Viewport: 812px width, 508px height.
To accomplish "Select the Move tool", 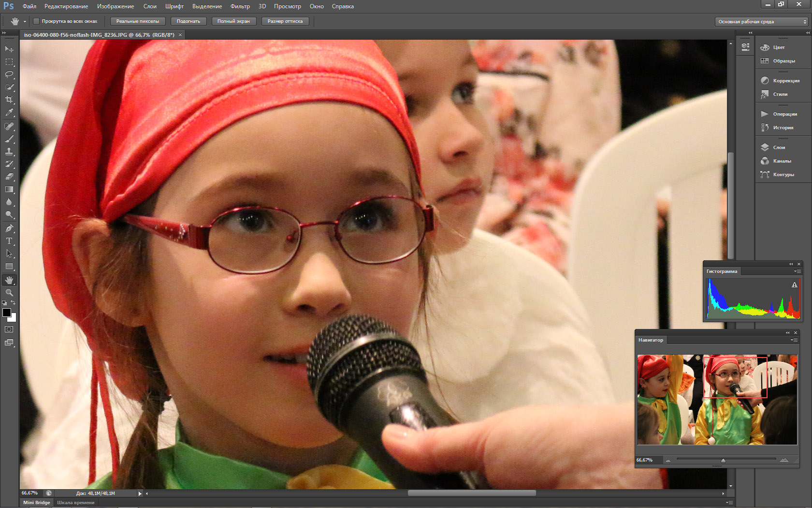I will (x=9, y=49).
